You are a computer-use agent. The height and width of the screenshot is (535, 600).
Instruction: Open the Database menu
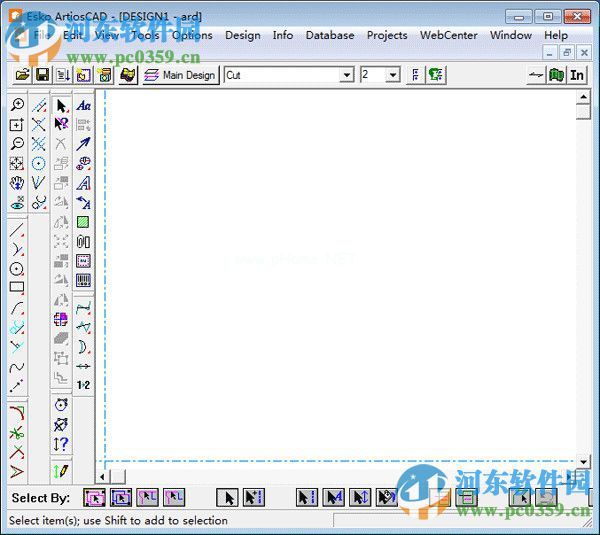[330, 35]
